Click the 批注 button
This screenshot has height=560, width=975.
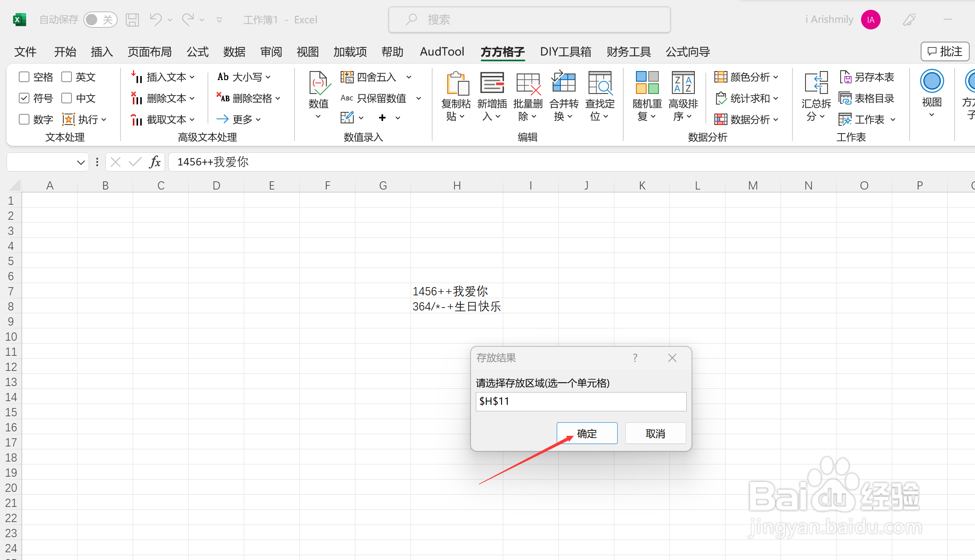(x=945, y=51)
